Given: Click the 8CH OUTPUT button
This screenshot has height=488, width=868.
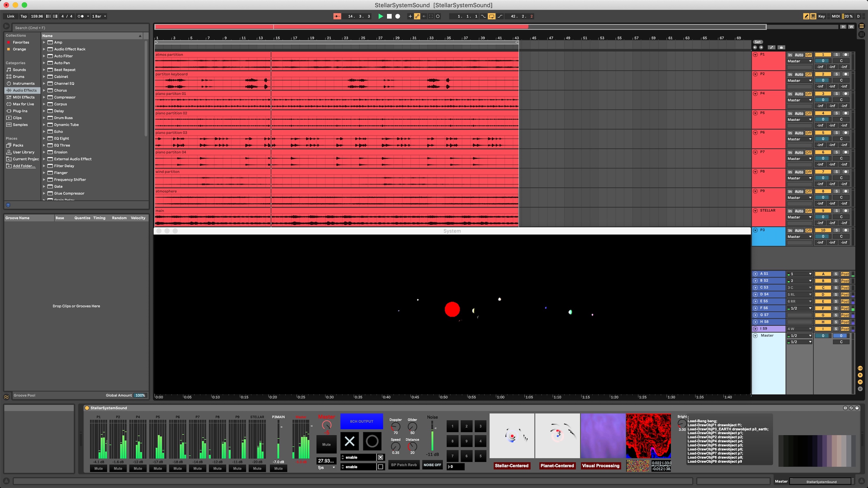Looking at the screenshot, I should tap(361, 421).
